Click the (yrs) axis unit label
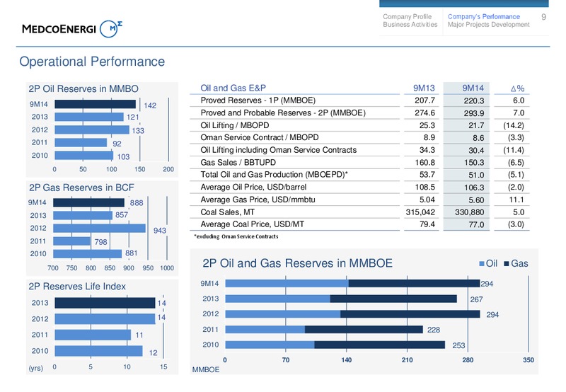566x392 pixels. click(x=36, y=369)
